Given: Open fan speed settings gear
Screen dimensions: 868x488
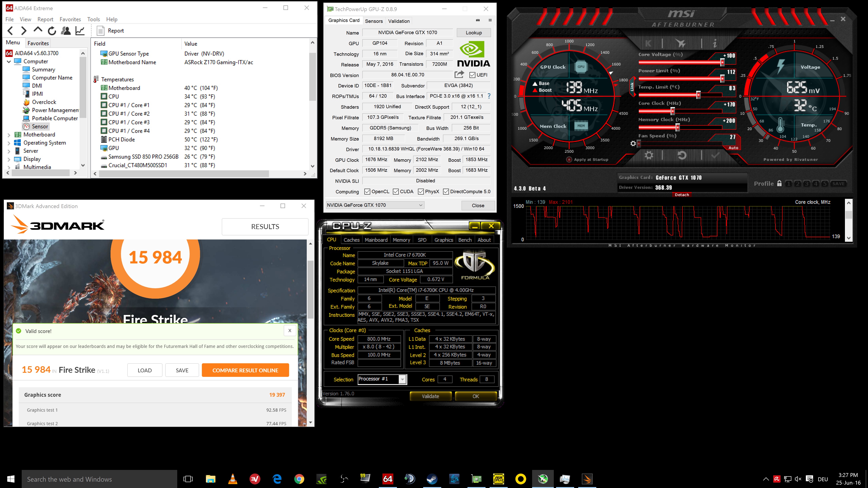Looking at the screenshot, I should (633, 144).
